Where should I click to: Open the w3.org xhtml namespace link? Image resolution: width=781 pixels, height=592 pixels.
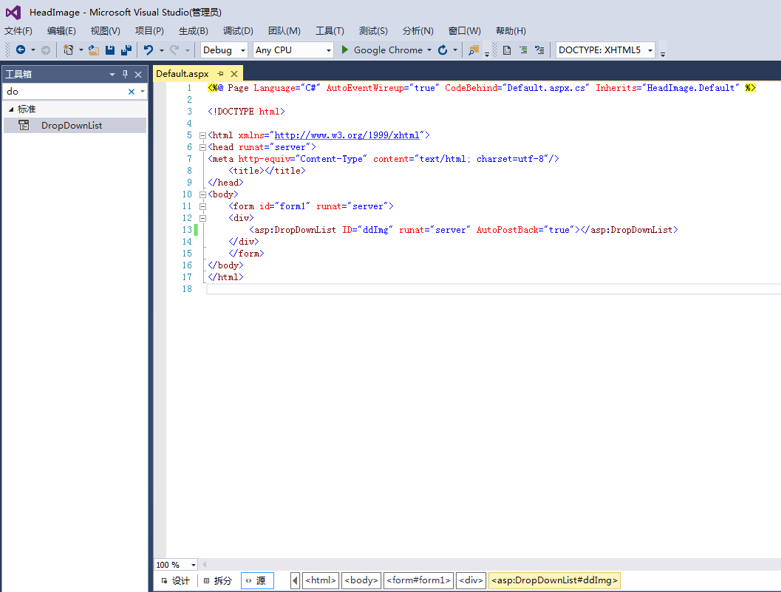click(347, 135)
